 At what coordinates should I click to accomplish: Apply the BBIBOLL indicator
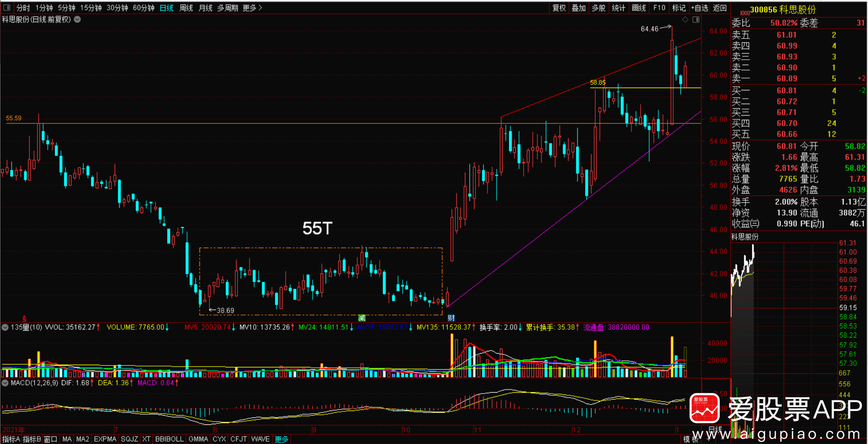tap(169, 439)
